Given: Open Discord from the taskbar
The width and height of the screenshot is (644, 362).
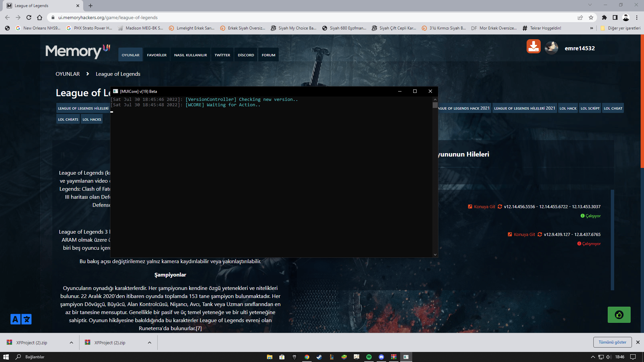Looking at the screenshot, I should 381,357.
